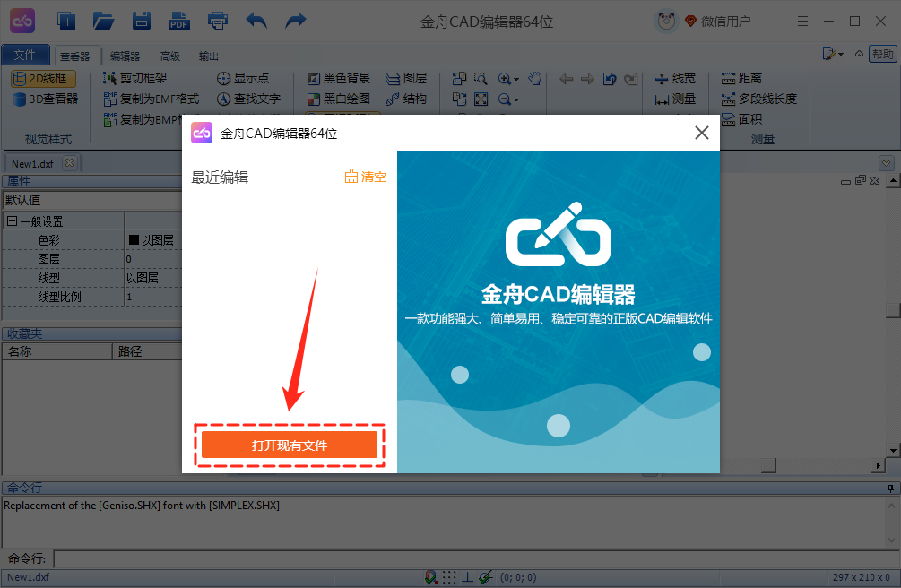Toggle the ortho mode status icon

(468, 577)
